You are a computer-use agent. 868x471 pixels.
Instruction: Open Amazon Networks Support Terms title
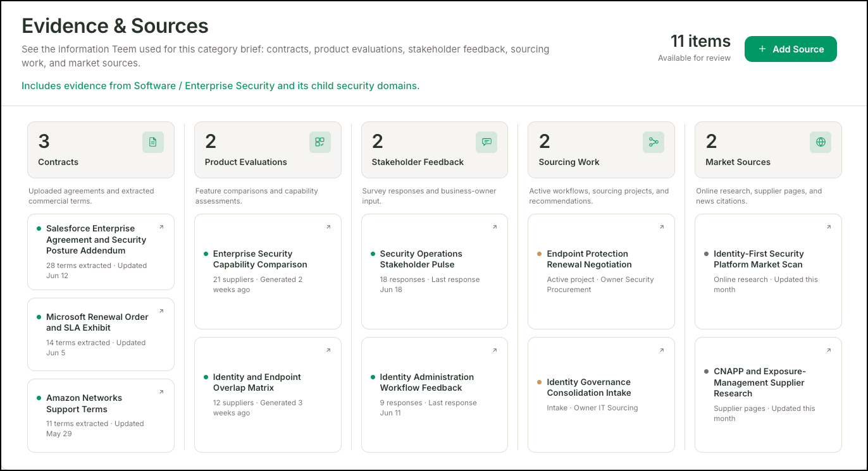point(84,403)
